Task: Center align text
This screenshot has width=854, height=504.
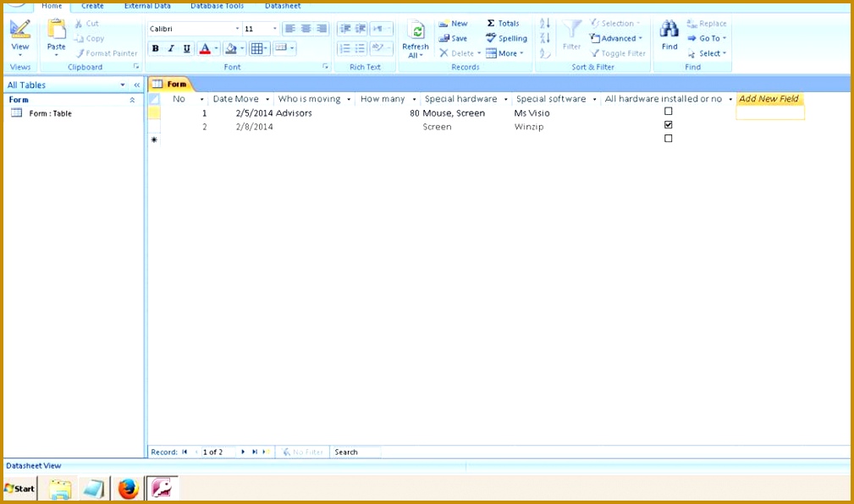Action: click(x=306, y=28)
